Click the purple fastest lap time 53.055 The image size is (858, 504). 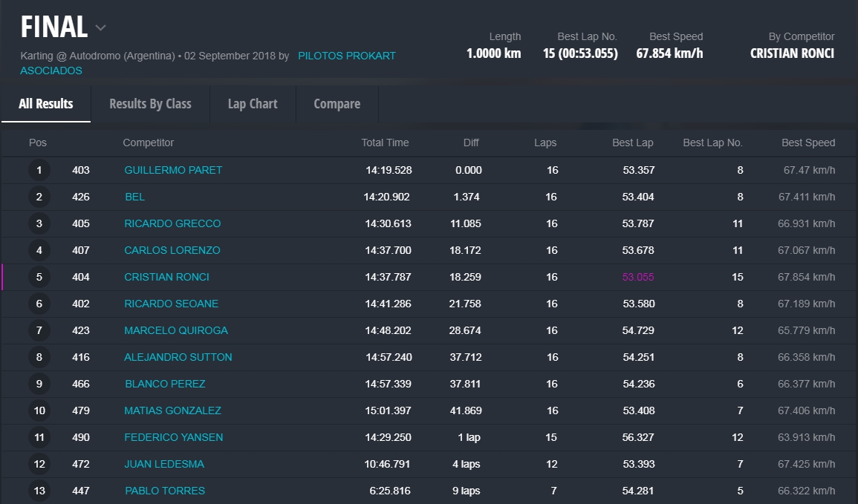(638, 277)
